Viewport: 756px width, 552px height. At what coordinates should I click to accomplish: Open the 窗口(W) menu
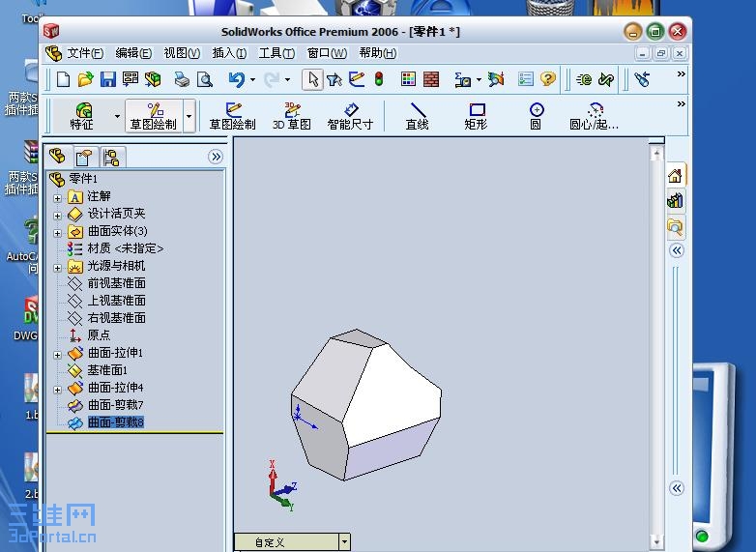coord(328,53)
